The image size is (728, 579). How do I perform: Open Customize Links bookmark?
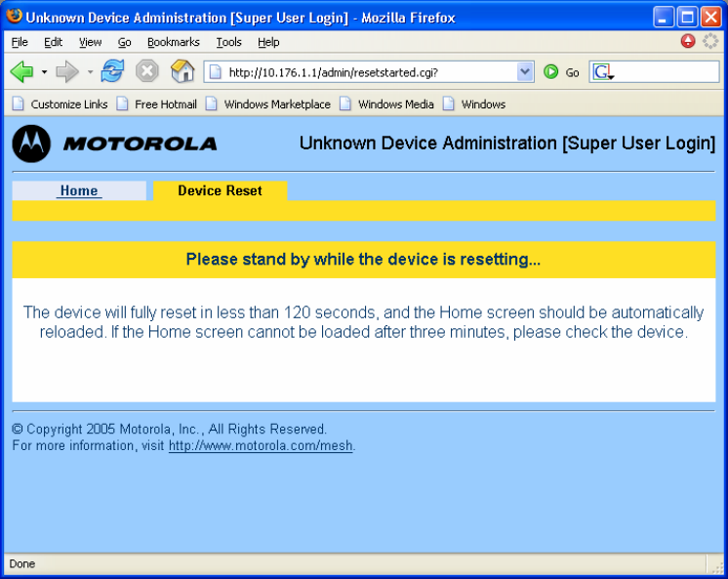[x=60, y=104]
